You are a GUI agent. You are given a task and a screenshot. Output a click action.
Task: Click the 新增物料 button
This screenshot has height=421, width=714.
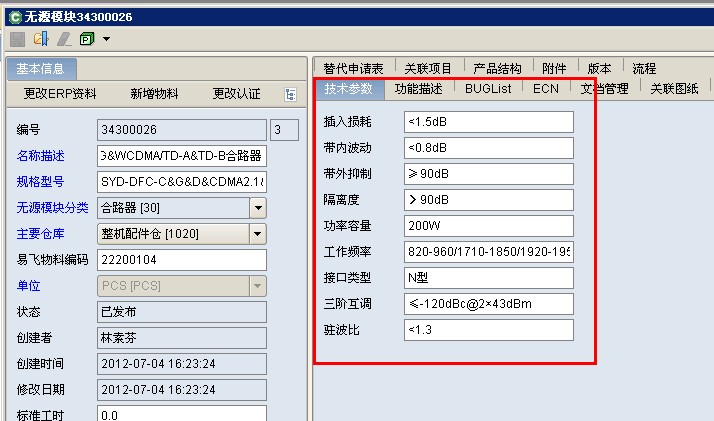[x=154, y=94]
